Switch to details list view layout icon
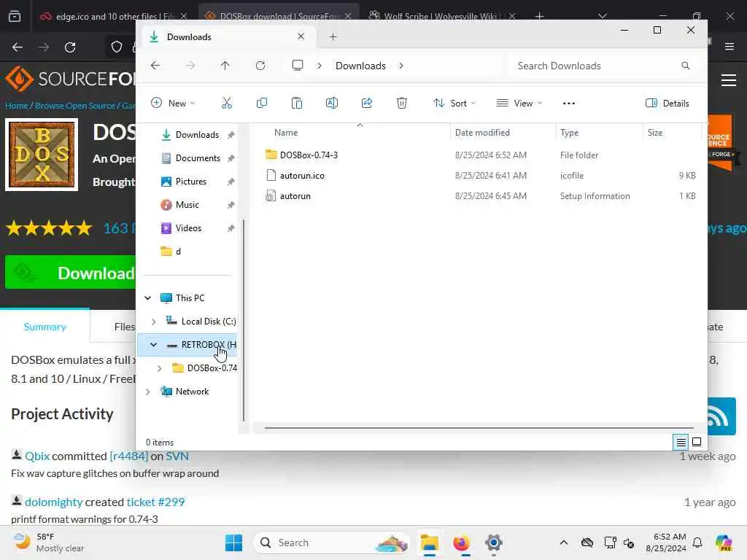The height and width of the screenshot is (560, 747). click(681, 443)
